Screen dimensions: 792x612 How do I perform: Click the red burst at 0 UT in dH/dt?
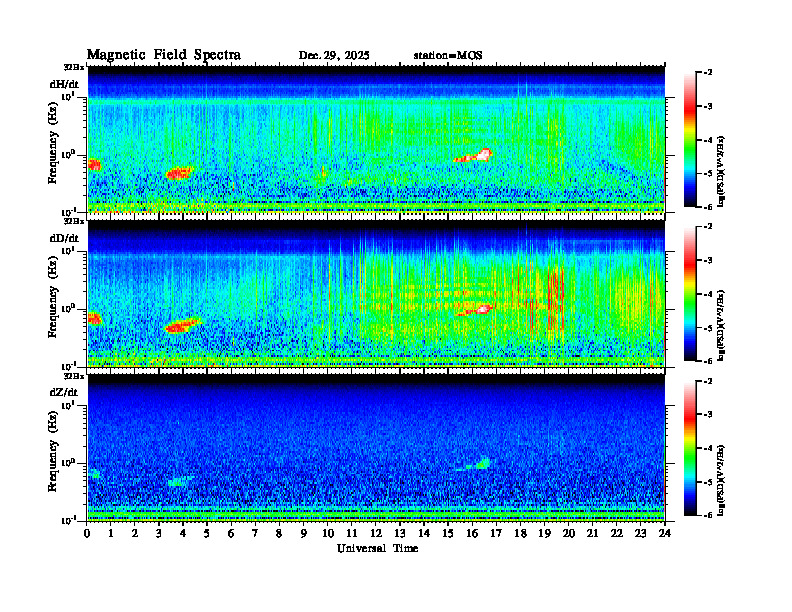(94, 165)
